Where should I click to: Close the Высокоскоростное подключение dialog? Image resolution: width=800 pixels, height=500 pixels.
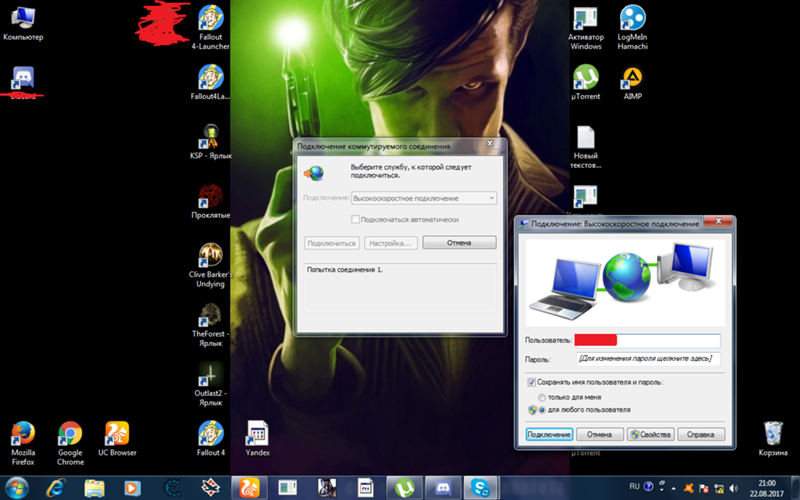(718, 221)
